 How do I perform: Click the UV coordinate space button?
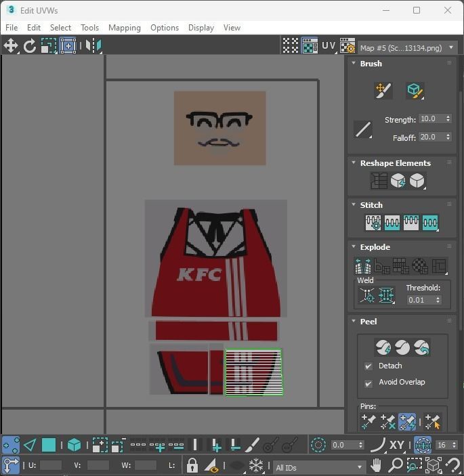329,45
